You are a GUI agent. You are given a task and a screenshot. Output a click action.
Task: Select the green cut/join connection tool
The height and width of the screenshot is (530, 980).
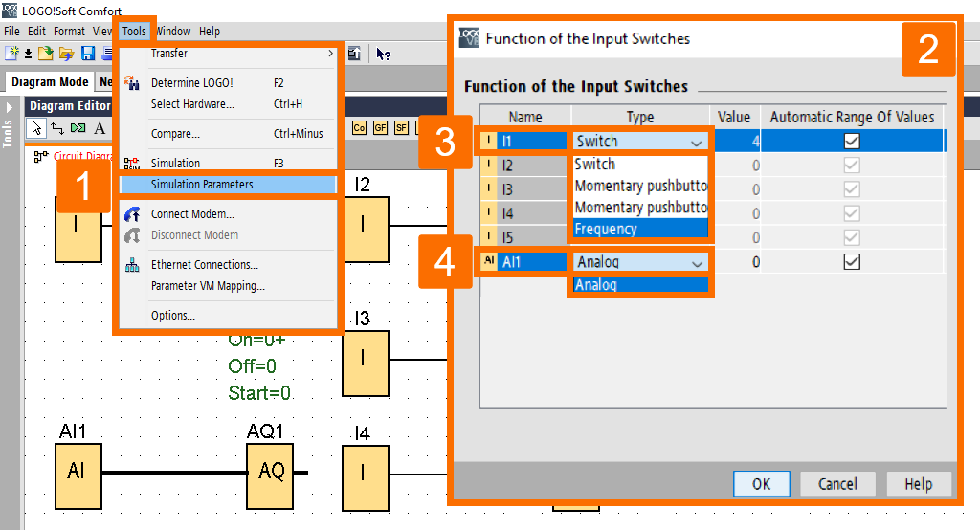tap(78, 128)
